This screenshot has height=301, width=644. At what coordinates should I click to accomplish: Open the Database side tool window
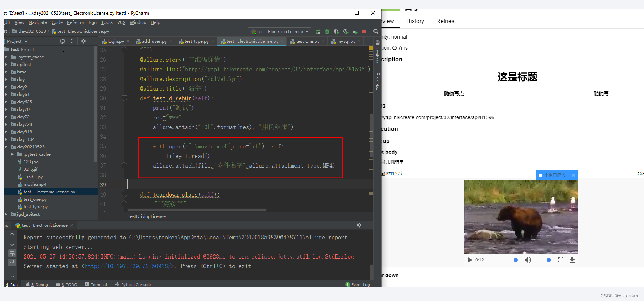[x=377, y=52]
